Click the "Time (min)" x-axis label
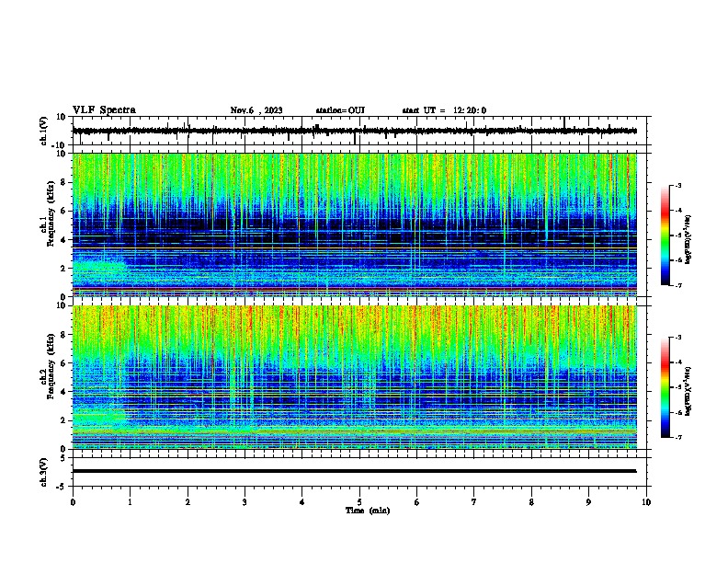 [368, 511]
